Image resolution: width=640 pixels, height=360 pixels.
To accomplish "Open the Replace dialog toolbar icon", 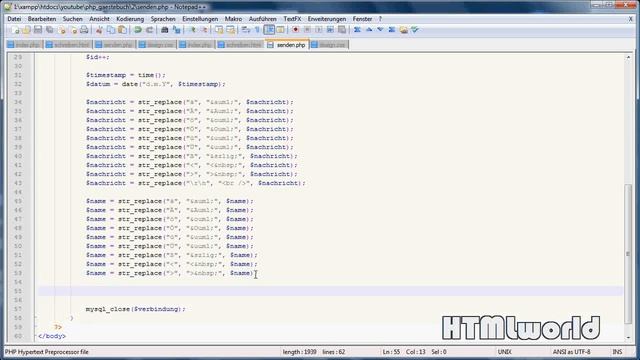I will tap(176, 30).
